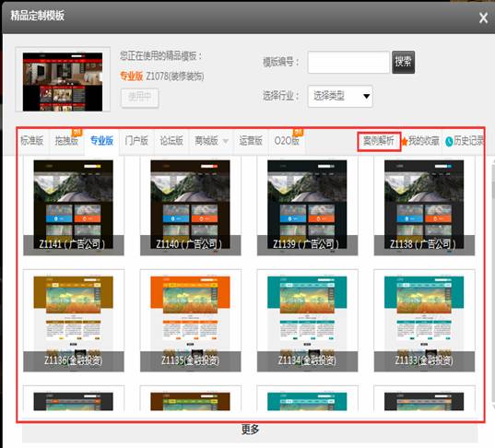
Task: Select template Z1135 (金融投资)
Action: coord(191,321)
